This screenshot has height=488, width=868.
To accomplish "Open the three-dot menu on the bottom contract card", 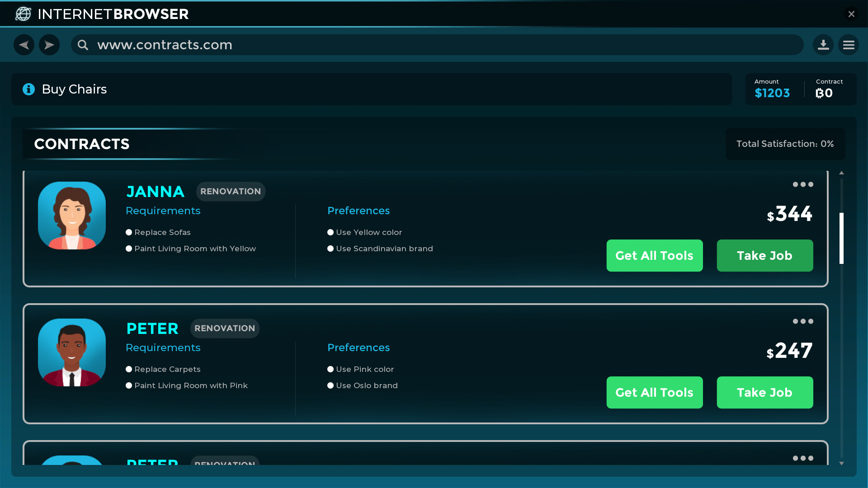I will 802,458.
